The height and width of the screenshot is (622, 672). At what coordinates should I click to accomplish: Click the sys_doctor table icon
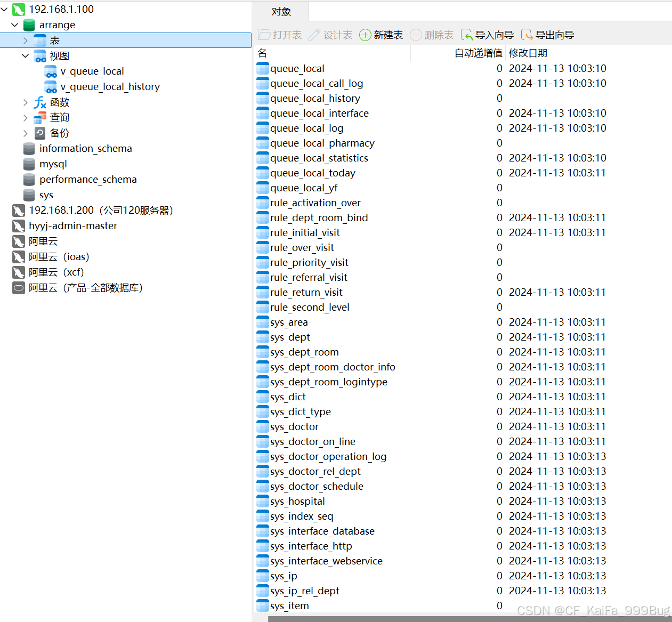click(x=263, y=426)
